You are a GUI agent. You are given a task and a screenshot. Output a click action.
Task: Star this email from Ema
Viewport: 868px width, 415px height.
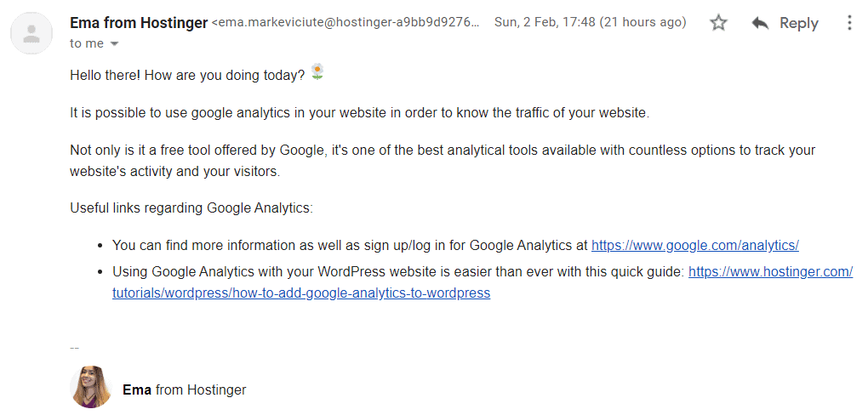tap(718, 23)
